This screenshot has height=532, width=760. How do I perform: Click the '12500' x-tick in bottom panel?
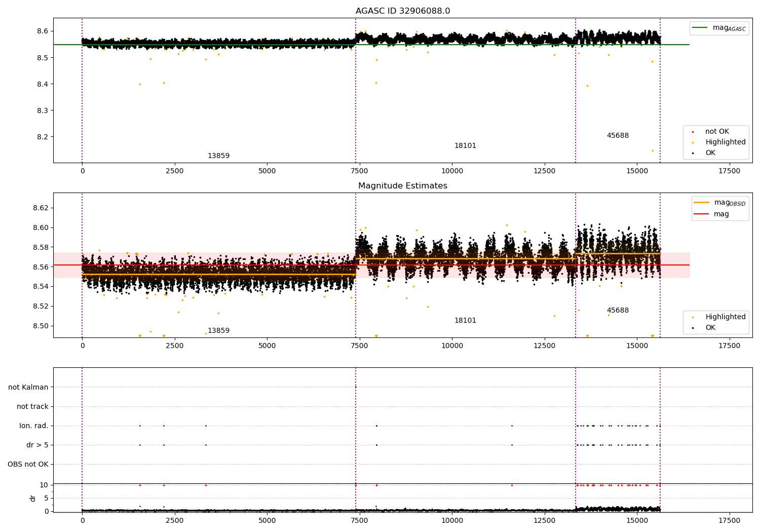545,520
